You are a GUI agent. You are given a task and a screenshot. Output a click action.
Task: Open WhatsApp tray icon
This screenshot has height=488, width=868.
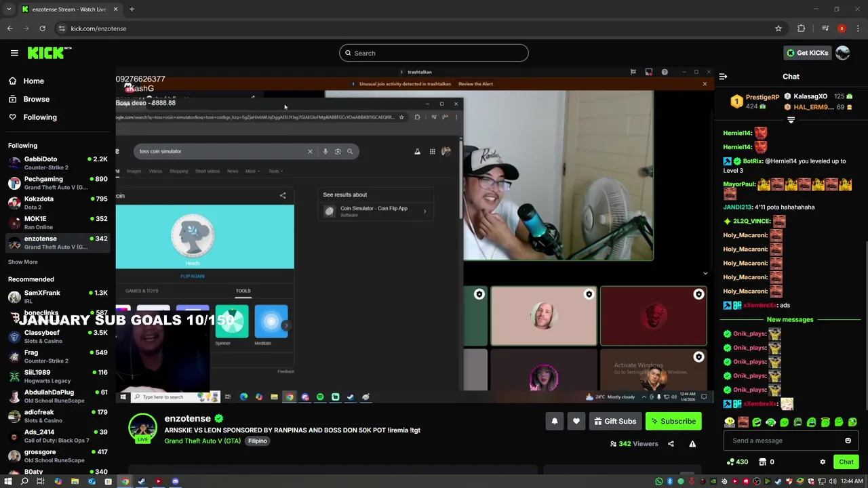click(658, 481)
